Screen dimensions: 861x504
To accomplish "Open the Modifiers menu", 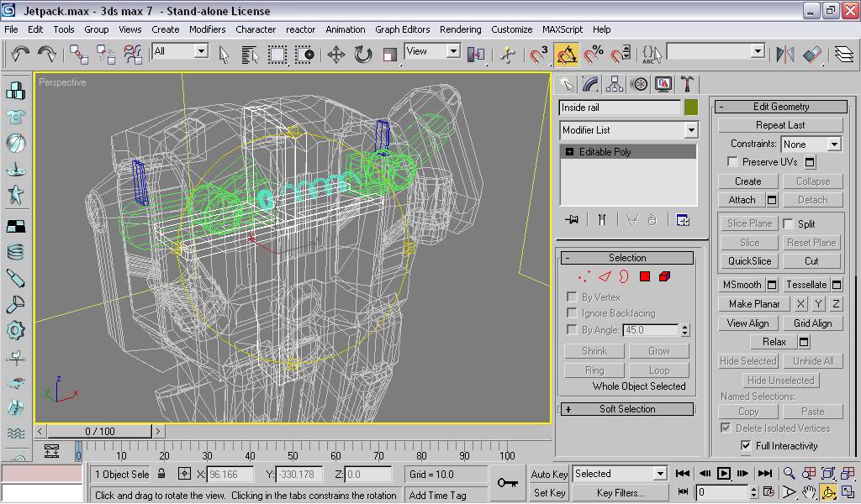I will (x=207, y=29).
